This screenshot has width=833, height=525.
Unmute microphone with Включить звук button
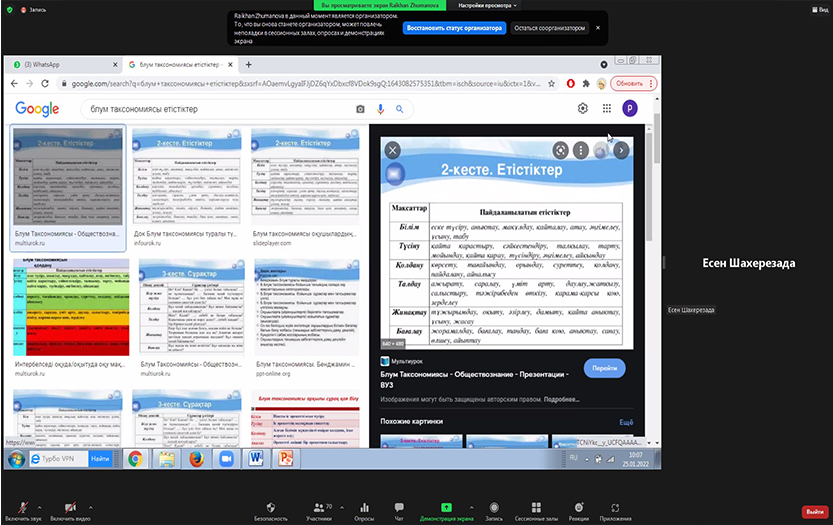point(22,509)
